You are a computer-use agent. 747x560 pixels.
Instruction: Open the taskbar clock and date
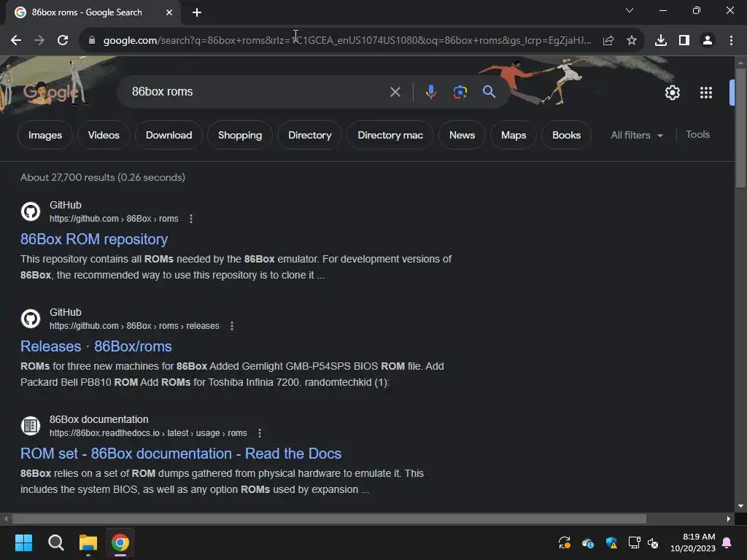pyautogui.click(x=693, y=542)
